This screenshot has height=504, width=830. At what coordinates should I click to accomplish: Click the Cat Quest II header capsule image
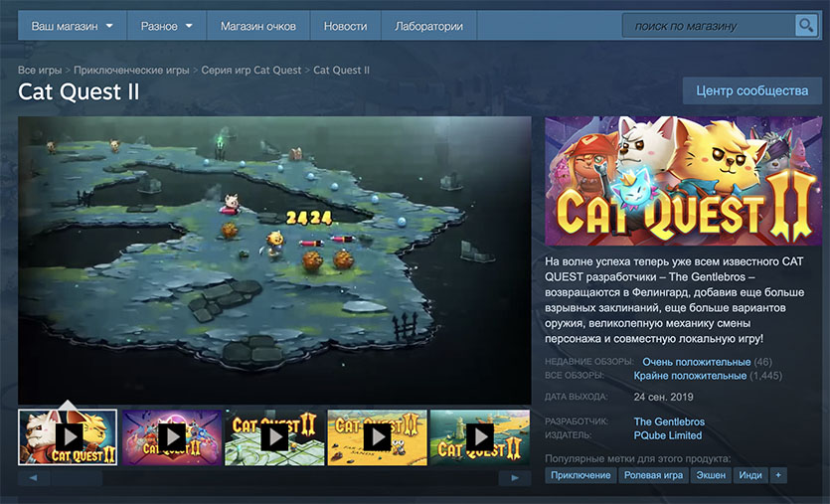click(683, 181)
